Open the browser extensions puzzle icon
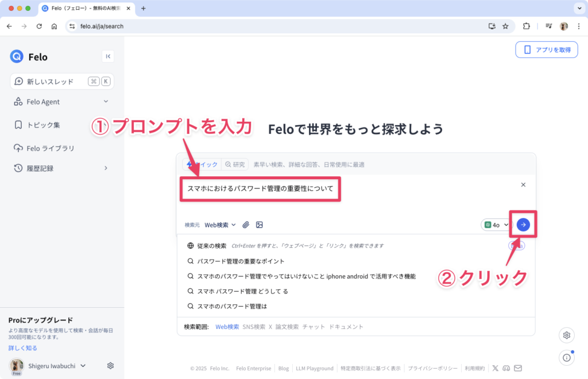 (527, 26)
